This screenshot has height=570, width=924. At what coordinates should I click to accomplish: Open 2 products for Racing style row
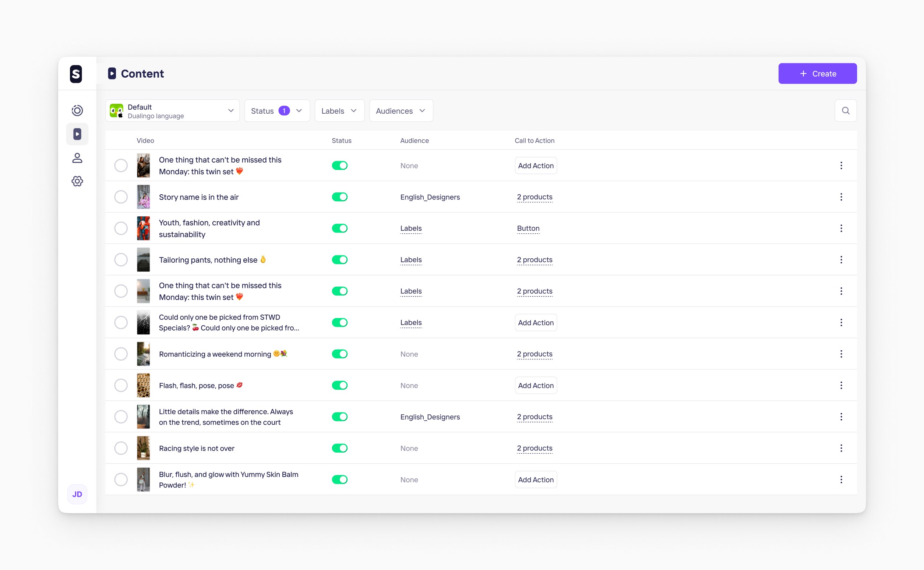535,448
